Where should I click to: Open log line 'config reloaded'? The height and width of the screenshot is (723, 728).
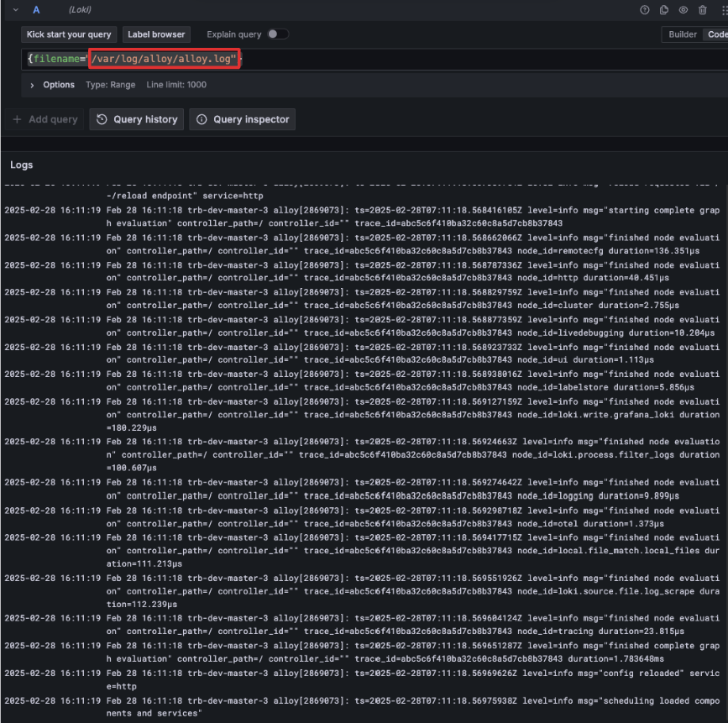(x=362, y=679)
